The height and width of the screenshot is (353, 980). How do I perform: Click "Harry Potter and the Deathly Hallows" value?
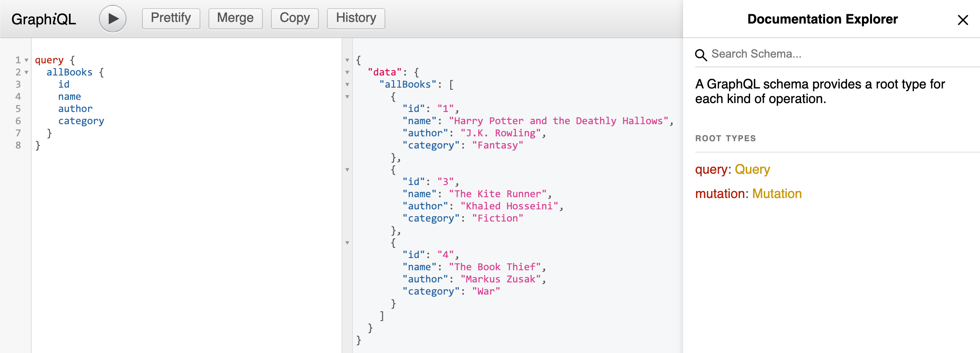pyautogui.click(x=559, y=121)
